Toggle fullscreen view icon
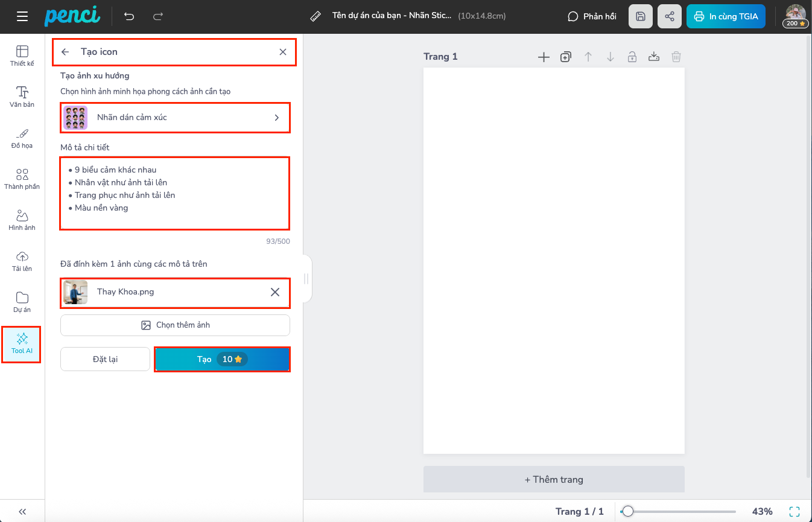Screen dimensions: 812x522 coord(795,511)
